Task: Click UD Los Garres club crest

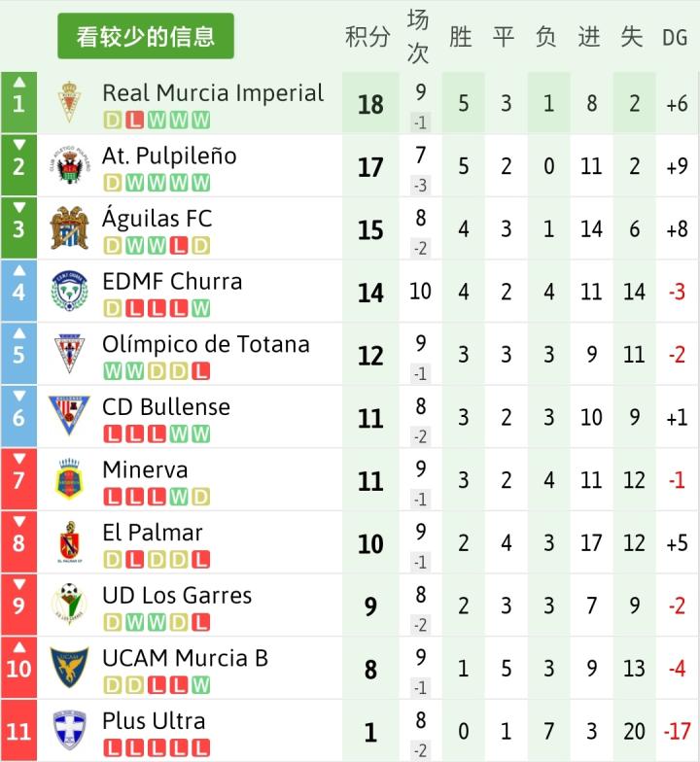Action: point(69,606)
